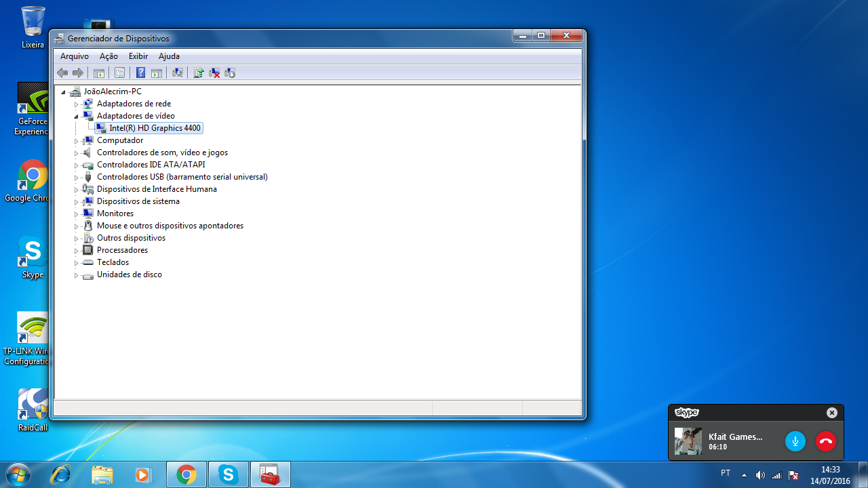Open the Ação menu
The width and height of the screenshot is (868, 488).
108,56
